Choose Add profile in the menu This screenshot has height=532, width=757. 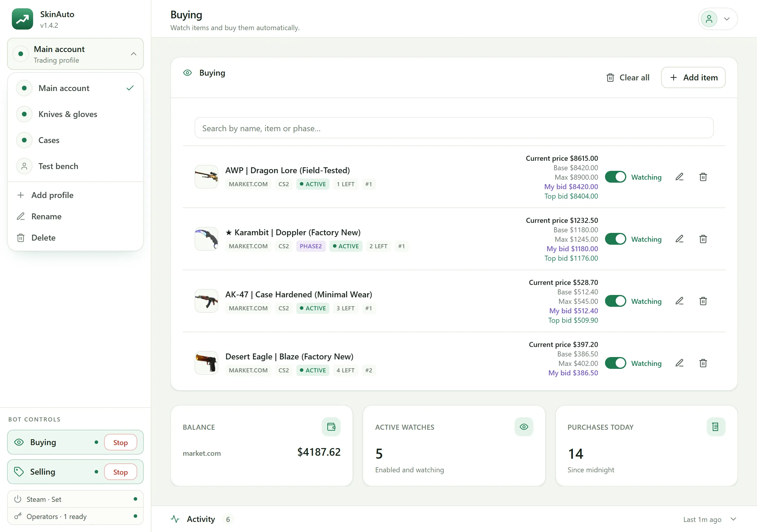(75, 195)
